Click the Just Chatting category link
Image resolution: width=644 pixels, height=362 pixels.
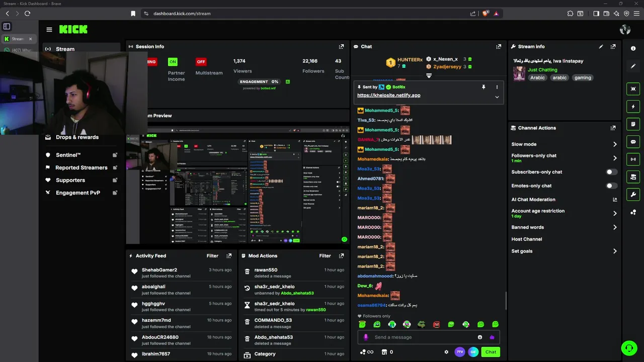[542, 70]
